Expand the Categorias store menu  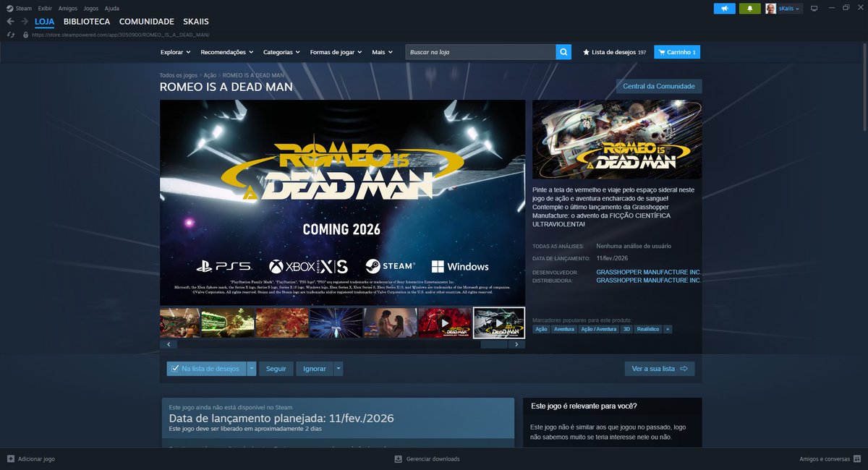(x=281, y=52)
